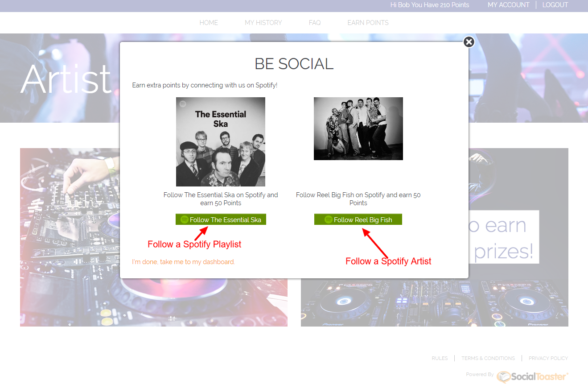588x389 pixels.
Task: Select EARN POINTS in the navigation bar
Action: pyautogui.click(x=368, y=23)
